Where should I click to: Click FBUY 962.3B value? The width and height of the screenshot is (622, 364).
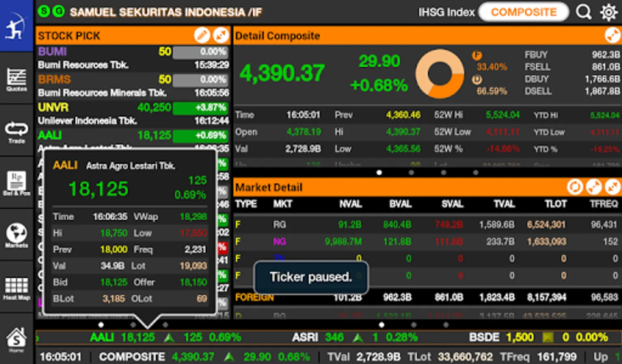coord(606,55)
